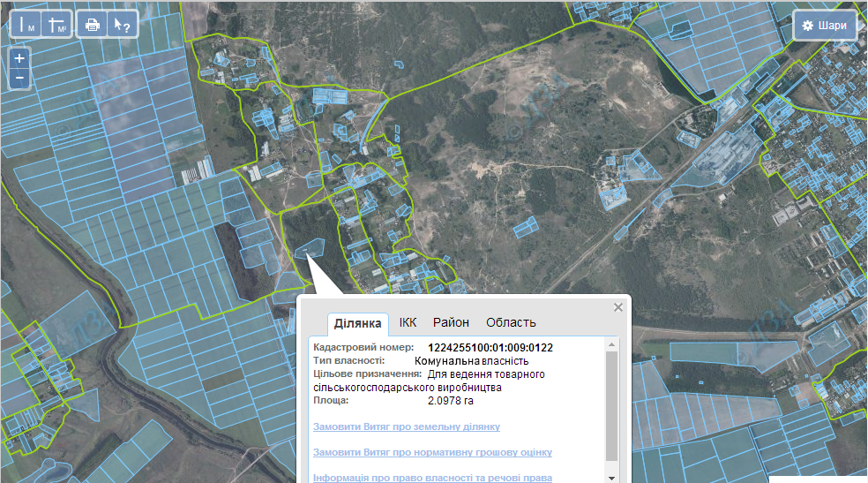Click the popup scrollbar up arrow
The height and width of the screenshot is (483, 868).
(x=612, y=344)
